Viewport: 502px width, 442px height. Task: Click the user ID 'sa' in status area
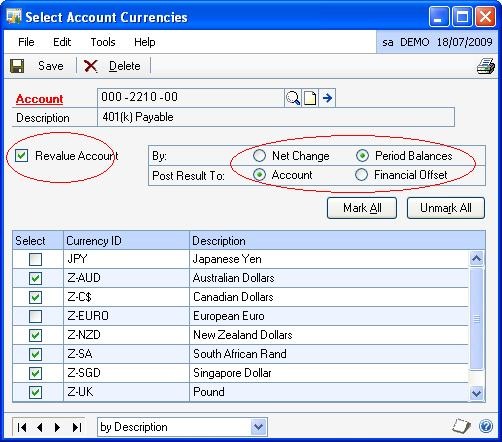click(x=388, y=42)
